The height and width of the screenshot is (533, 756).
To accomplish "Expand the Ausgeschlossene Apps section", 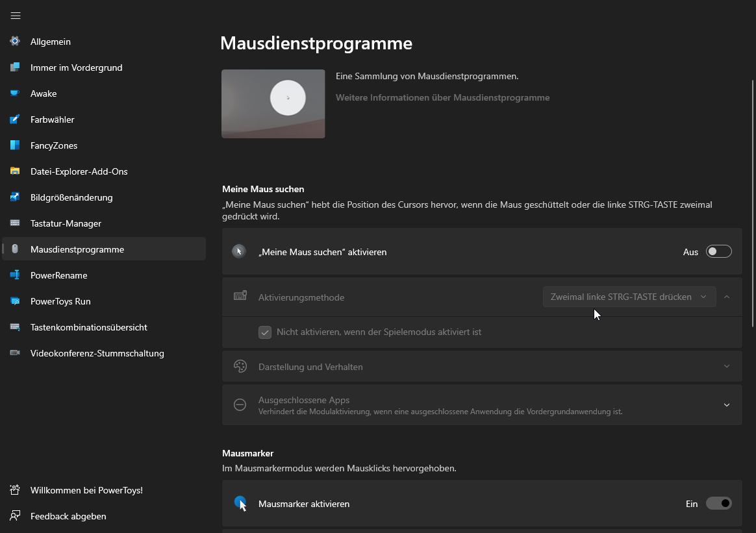I will [x=726, y=405].
